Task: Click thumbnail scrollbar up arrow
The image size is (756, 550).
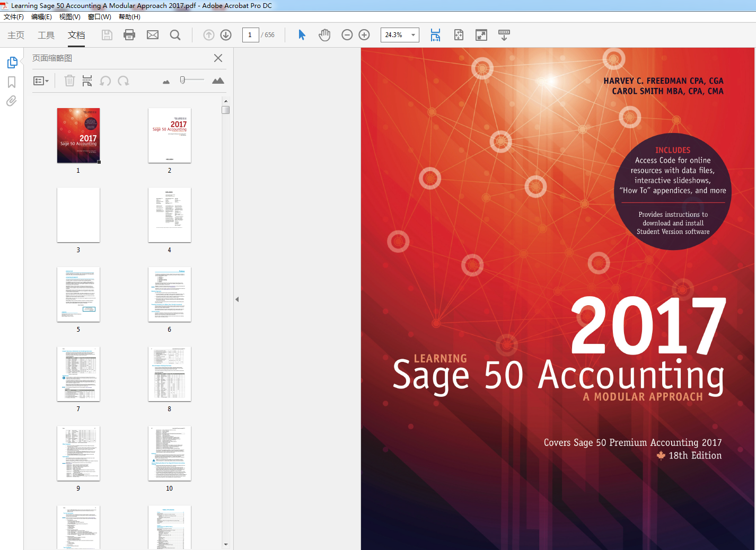Action: click(x=226, y=101)
